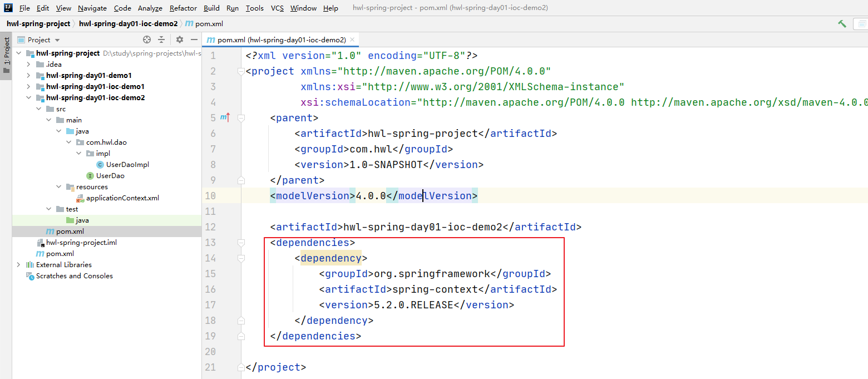Viewport: 868px width, 379px height.
Task: Click the modelVersion value 4.0.0
Action: [x=371, y=196]
